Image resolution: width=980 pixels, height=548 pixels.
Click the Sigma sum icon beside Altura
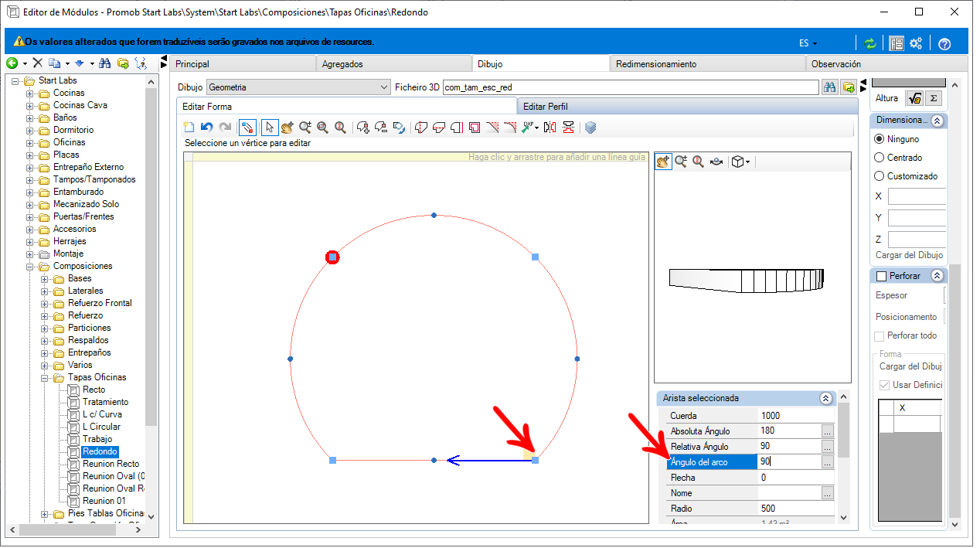933,98
